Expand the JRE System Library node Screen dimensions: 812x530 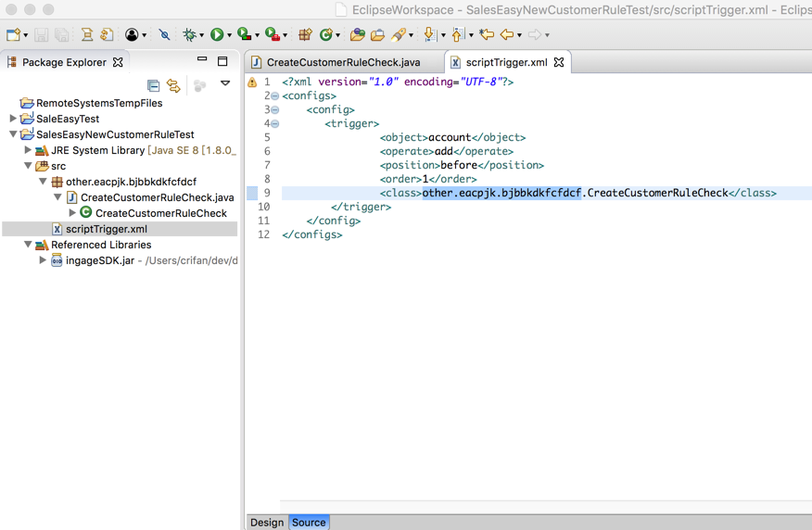[28, 150]
